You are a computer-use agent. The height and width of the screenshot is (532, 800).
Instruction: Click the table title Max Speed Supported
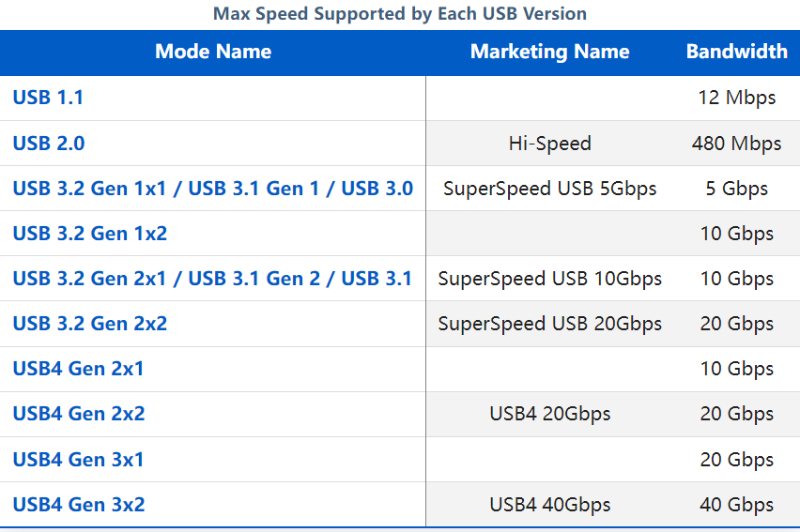[x=400, y=14]
